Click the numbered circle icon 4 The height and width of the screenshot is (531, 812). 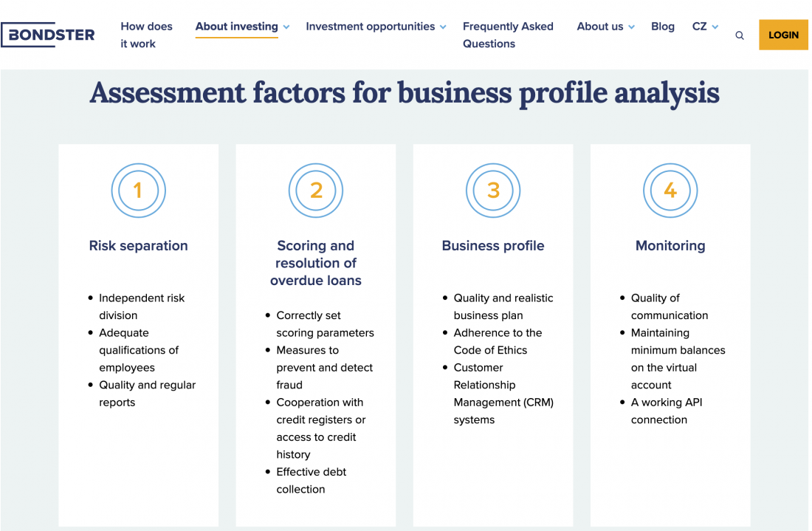[670, 190]
